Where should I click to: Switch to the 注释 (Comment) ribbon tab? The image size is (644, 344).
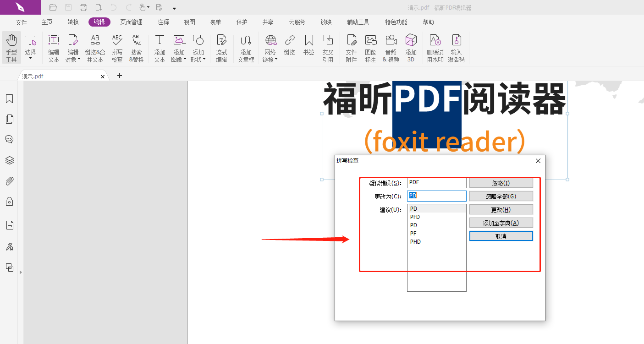click(x=163, y=22)
